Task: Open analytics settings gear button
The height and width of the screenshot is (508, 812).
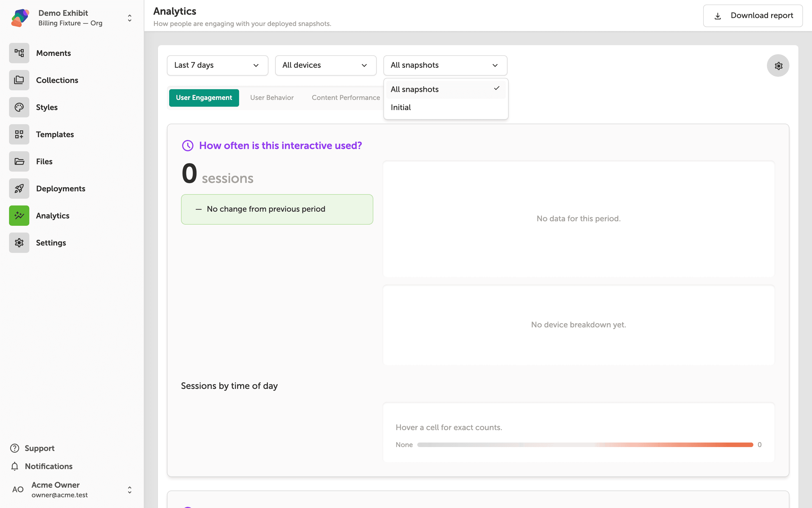Action: 778,65
